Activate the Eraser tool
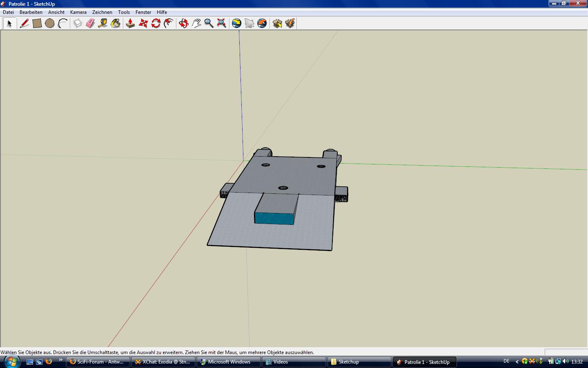The height and width of the screenshot is (368, 588). pos(90,23)
